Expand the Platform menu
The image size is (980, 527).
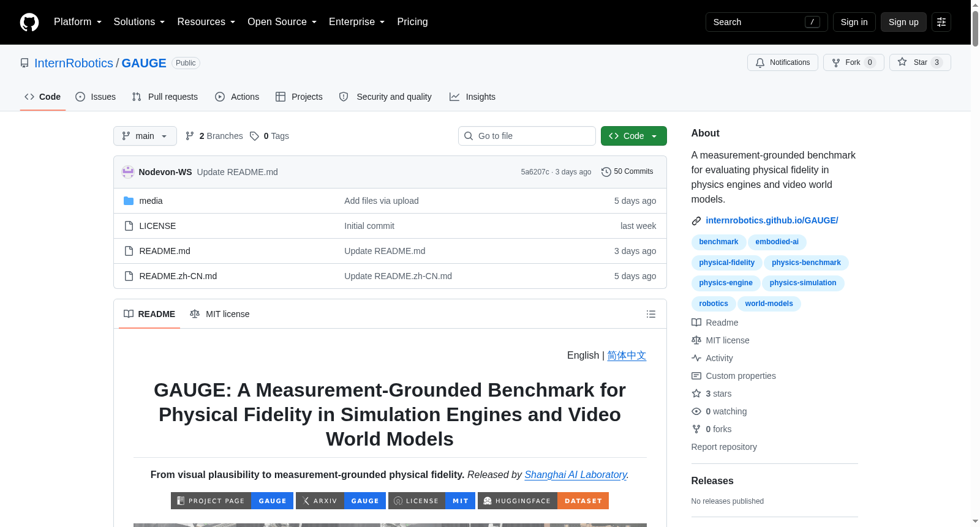click(78, 22)
